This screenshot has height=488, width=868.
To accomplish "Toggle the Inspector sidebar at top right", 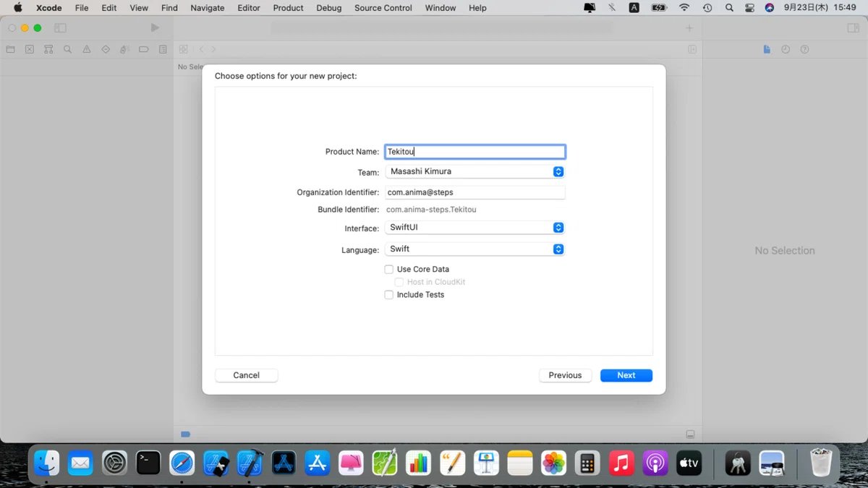I will point(854,28).
